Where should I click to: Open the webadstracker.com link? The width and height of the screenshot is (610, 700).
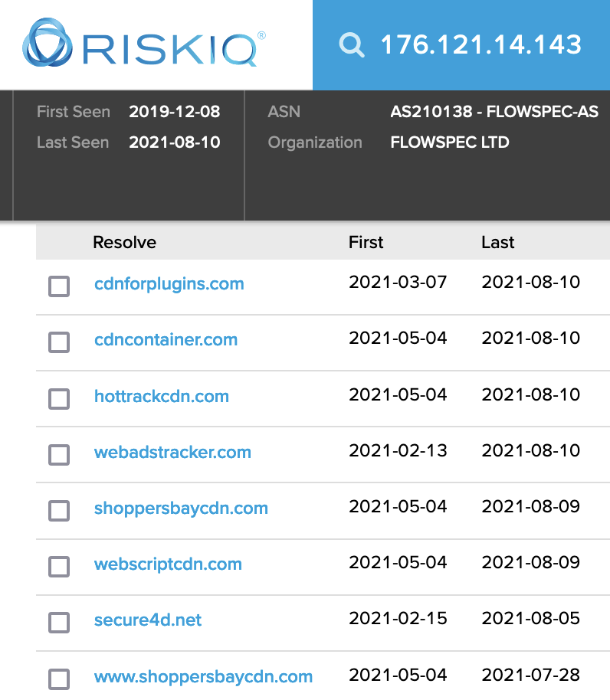[172, 452]
